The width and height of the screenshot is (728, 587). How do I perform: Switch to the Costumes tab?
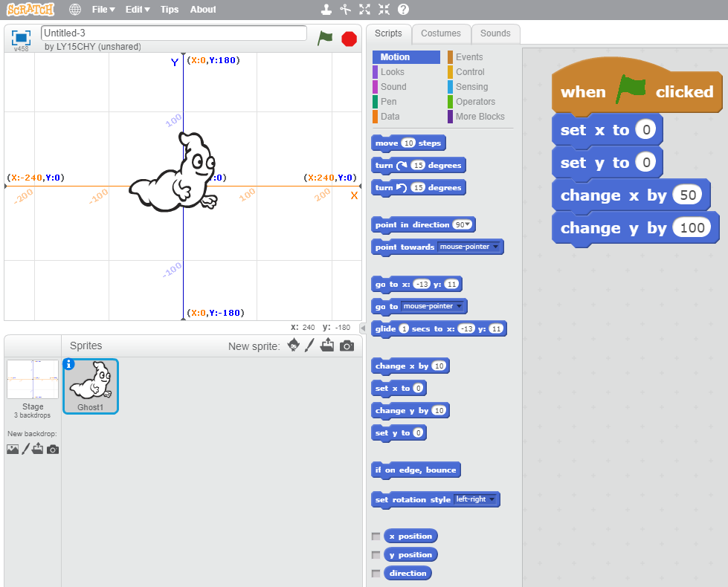[x=440, y=33]
